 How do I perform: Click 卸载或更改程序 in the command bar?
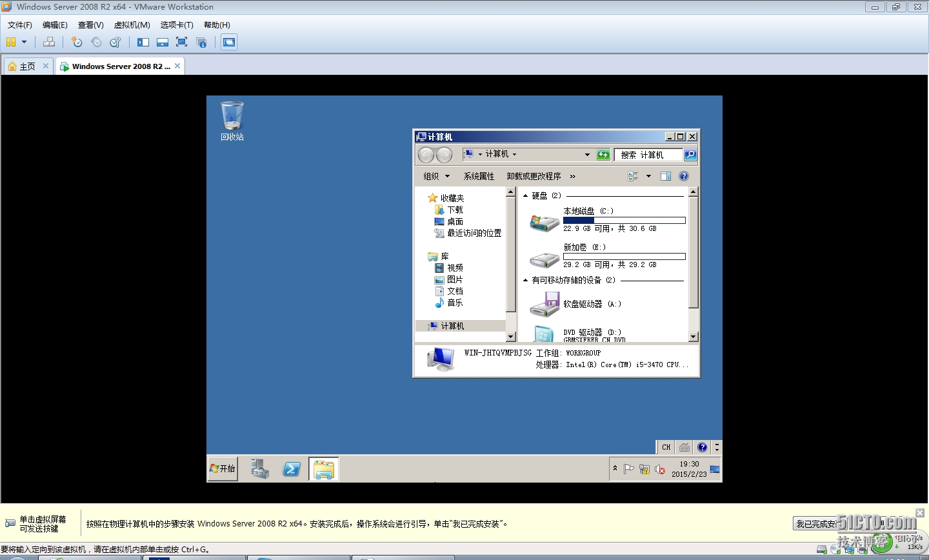point(534,176)
